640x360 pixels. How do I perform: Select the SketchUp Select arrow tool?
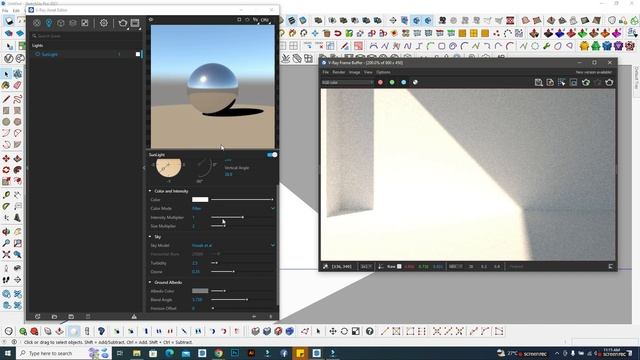pos(6,74)
